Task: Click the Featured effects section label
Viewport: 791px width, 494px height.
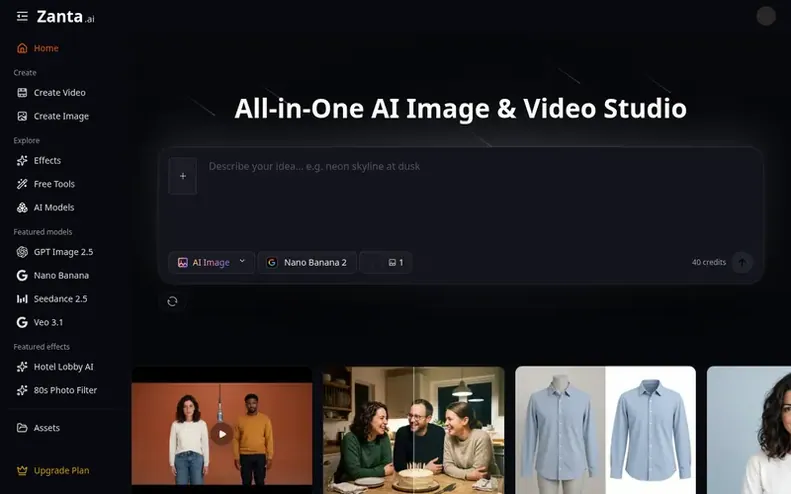Action: pyautogui.click(x=41, y=347)
